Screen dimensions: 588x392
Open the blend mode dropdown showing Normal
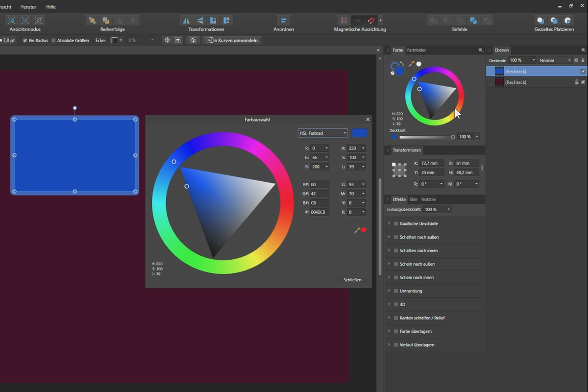point(554,60)
